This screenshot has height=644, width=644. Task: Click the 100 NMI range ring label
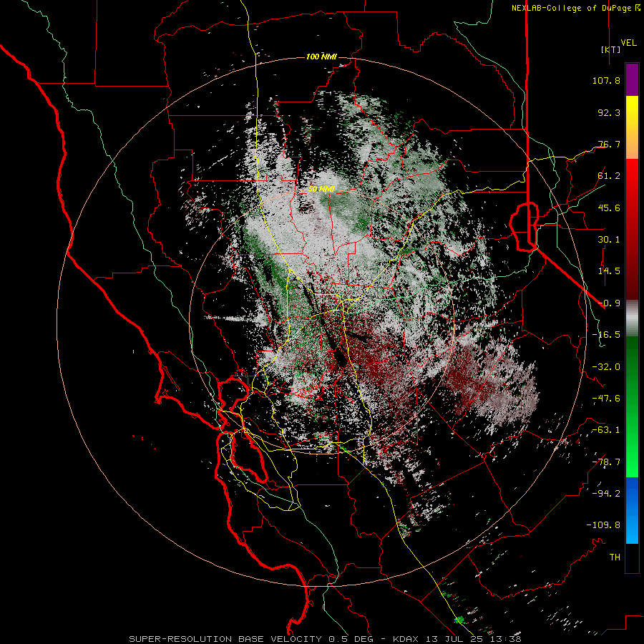321,57
